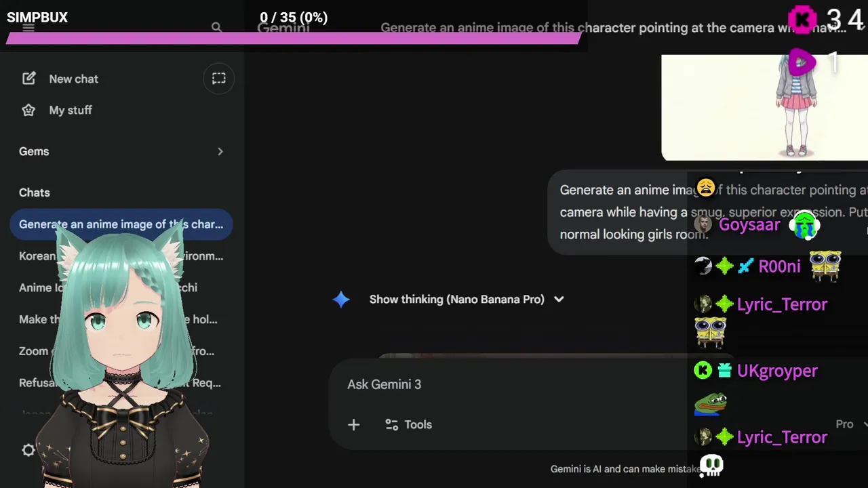Screen dimensions: 868x488
Task: Select chat 'Generate an anime image of this char...'
Action: pos(121,224)
